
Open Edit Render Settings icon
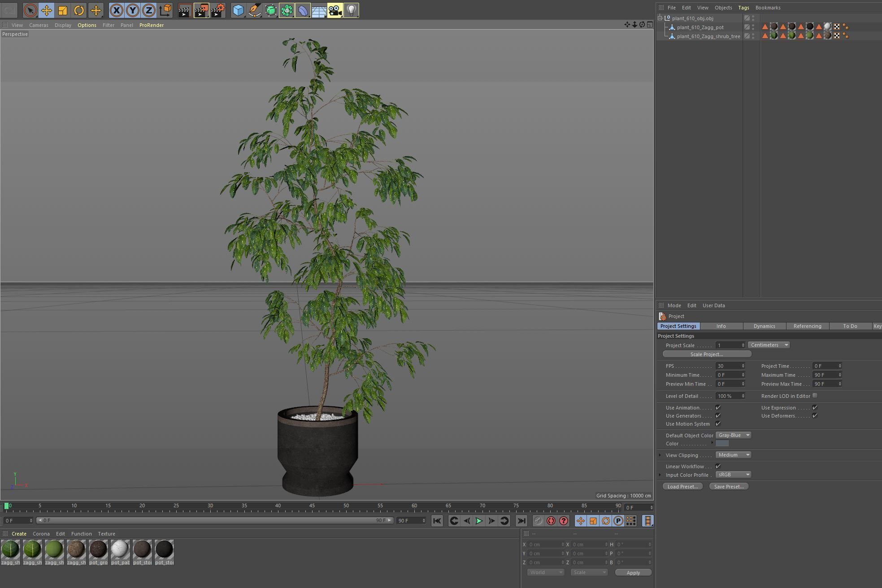point(217,10)
